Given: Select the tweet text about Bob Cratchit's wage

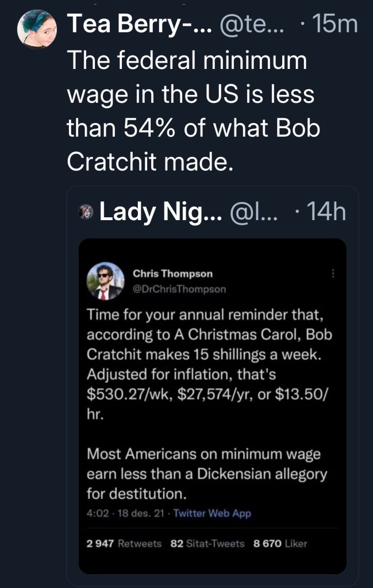Looking at the screenshot, I should 193,112.
